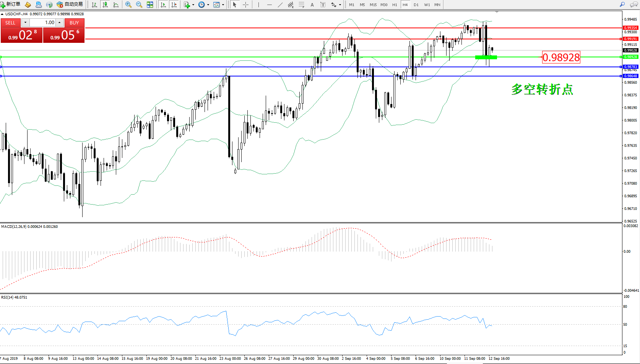
Task: Click the green marker on 0.98928 line
Action: coord(486,57)
